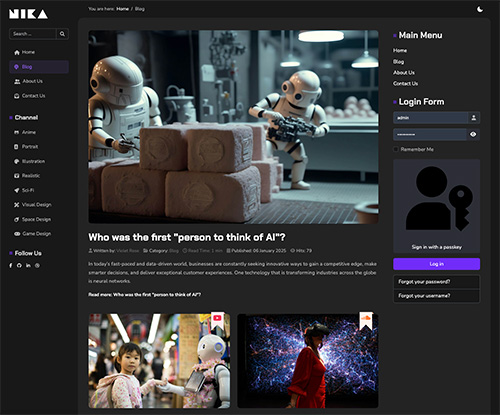
Task: Click the Written by Violet Rose text
Action: (x=114, y=251)
